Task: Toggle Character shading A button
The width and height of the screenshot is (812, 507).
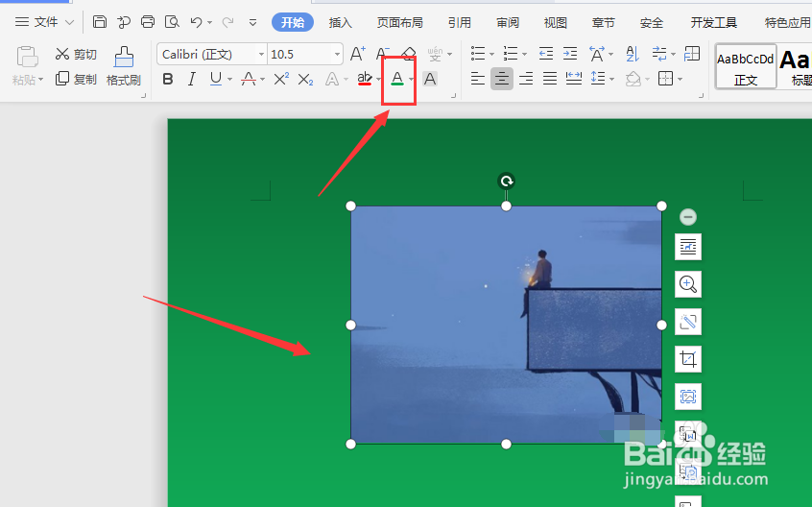Action: pos(430,79)
